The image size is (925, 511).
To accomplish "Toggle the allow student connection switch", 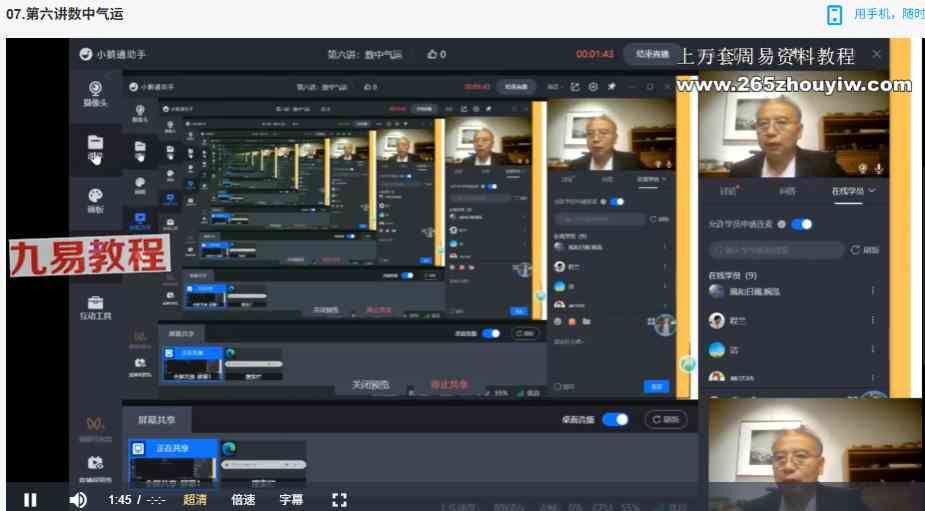I will tap(801, 224).
